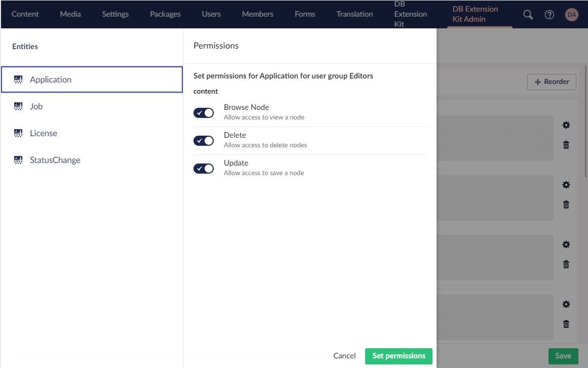This screenshot has height=368, width=588.
Task: Click the topmost trash can icon
Action: pos(566,144)
